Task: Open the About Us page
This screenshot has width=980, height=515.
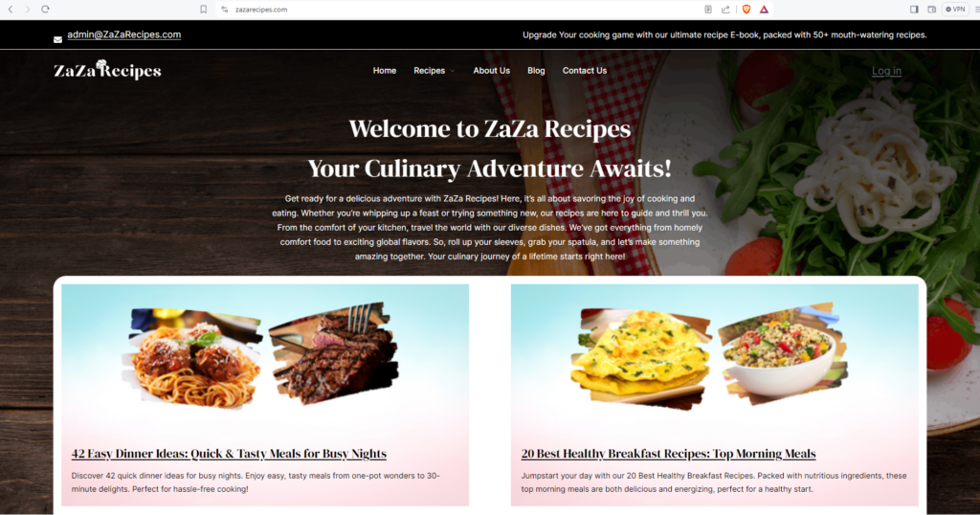Action: (x=491, y=71)
